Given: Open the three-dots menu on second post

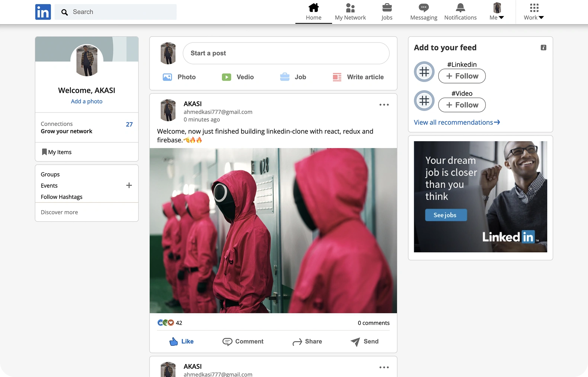Looking at the screenshot, I should pyautogui.click(x=384, y=367).
